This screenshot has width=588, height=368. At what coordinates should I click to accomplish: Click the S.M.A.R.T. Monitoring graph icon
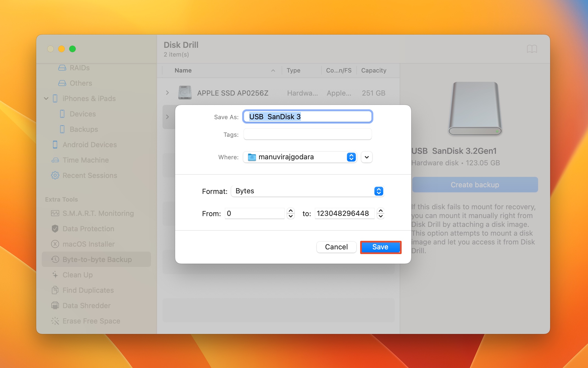point(55,213)
